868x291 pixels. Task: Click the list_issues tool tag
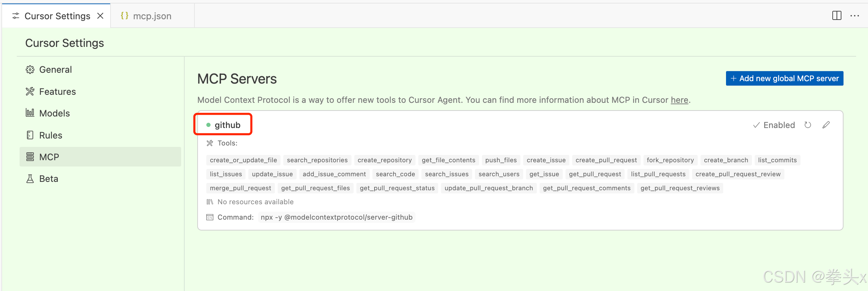pyautogui.click(x=226, y=174)
